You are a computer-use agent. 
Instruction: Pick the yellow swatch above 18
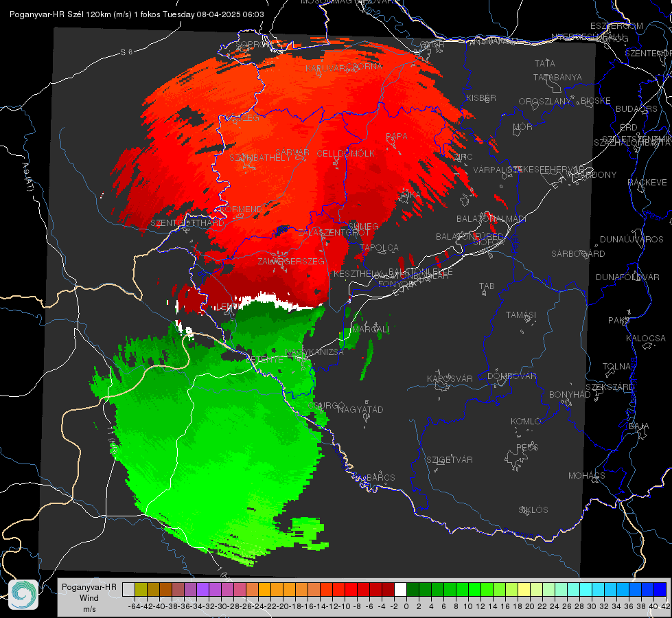coord(524,589)
